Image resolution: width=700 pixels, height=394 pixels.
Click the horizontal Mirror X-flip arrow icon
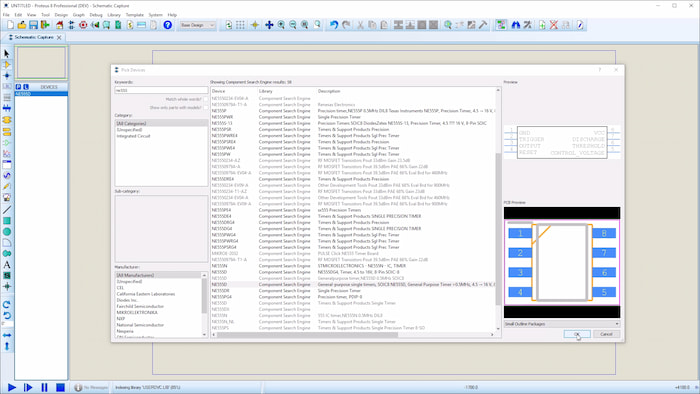point(7,335)
